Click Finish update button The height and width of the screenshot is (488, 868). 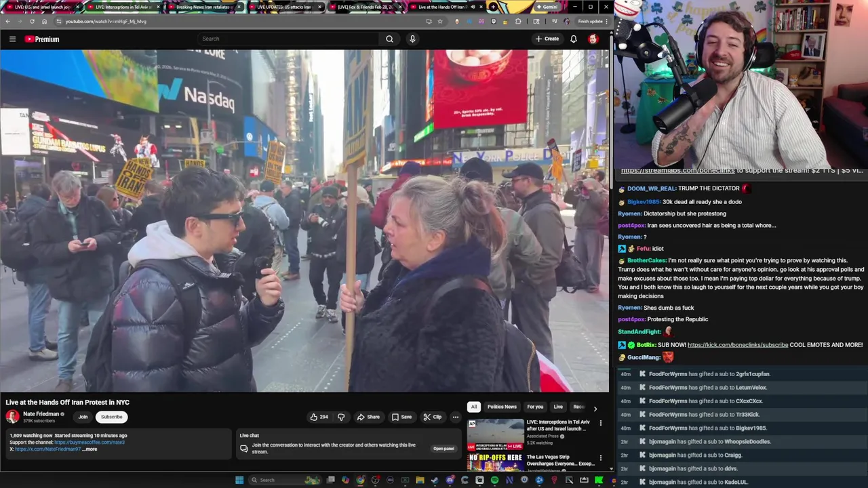click(x=591, y=21)
